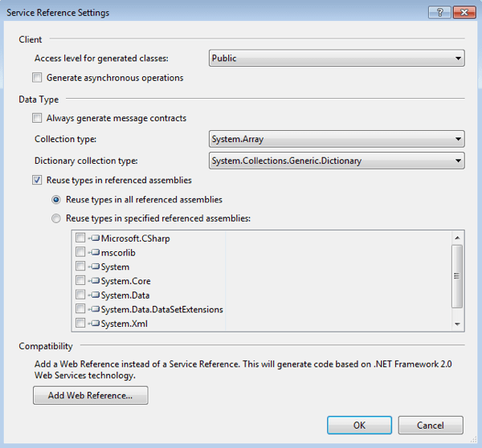The height and width of the screenshot is (448, 482).
Task: Click the Add Web Reference button
Action: tap(91, 395)
